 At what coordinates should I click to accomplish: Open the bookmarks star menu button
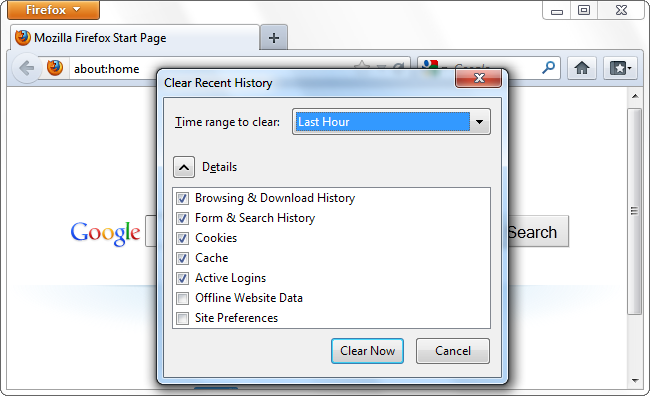coord(620,68)
